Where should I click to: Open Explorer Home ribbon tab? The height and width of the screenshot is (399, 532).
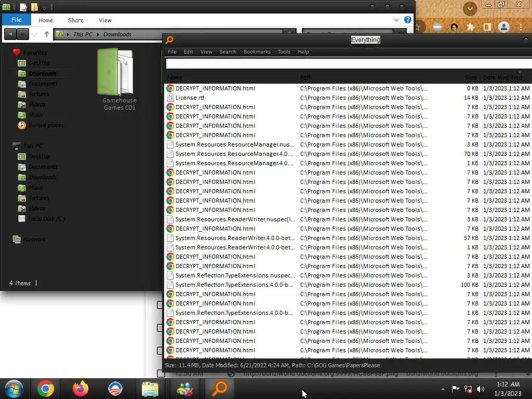pos(46,20)
